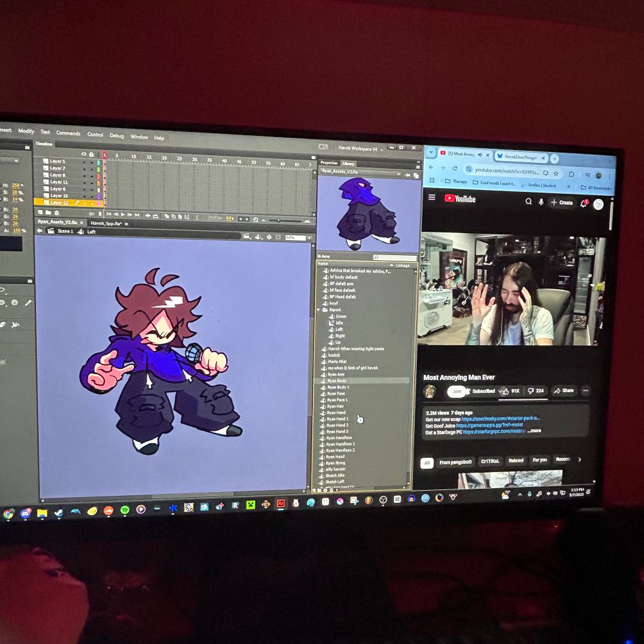Click the Chrome reload page icon
The height and width of the screenshot is (644, 644).
455,168
